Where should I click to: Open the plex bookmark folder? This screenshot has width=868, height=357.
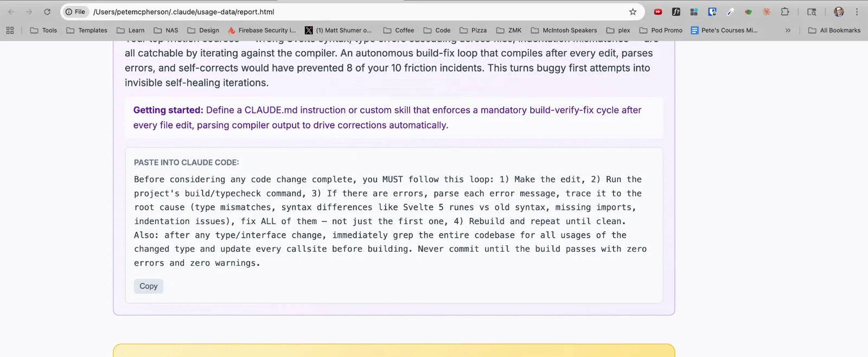click(x=618, y=30)
